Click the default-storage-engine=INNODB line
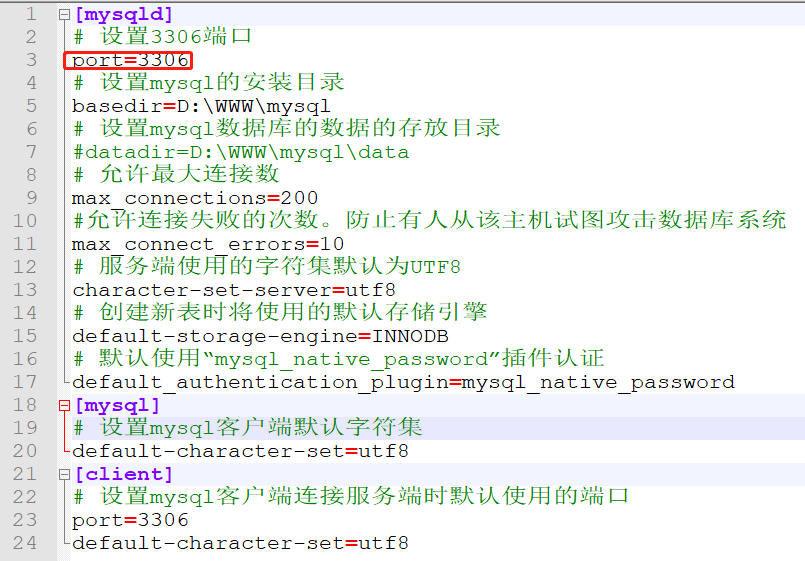The image size is (805, 561). pyautogui.click(x=260, y=336)
